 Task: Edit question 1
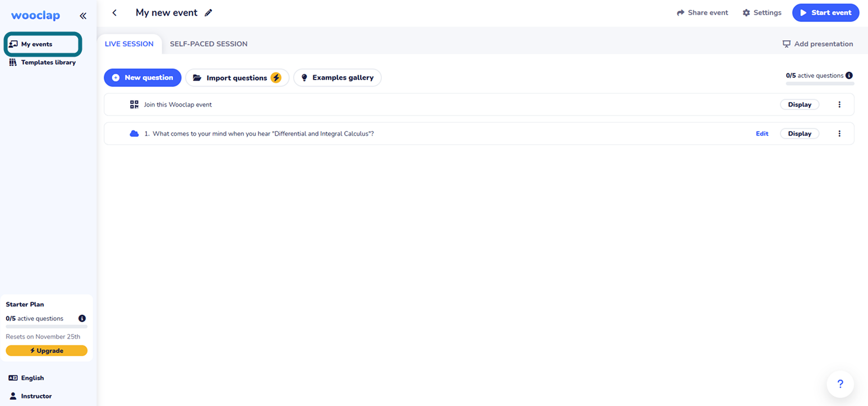pos(762,133)
